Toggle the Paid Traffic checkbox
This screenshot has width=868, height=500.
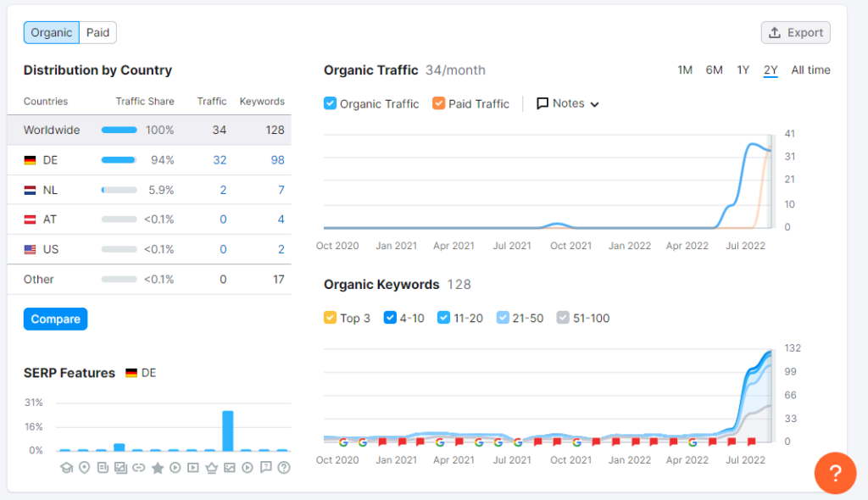click(x=438, y=103)
